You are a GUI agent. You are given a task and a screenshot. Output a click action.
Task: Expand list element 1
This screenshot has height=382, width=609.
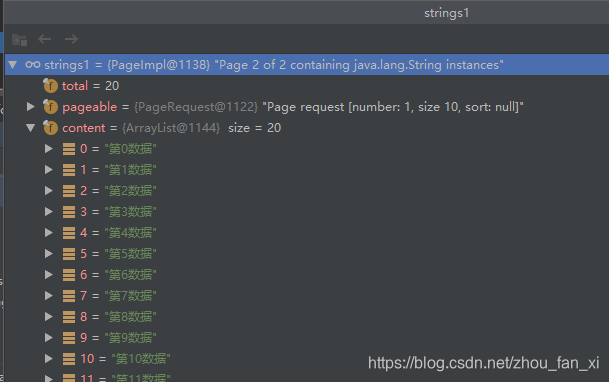tap(49, 169)
